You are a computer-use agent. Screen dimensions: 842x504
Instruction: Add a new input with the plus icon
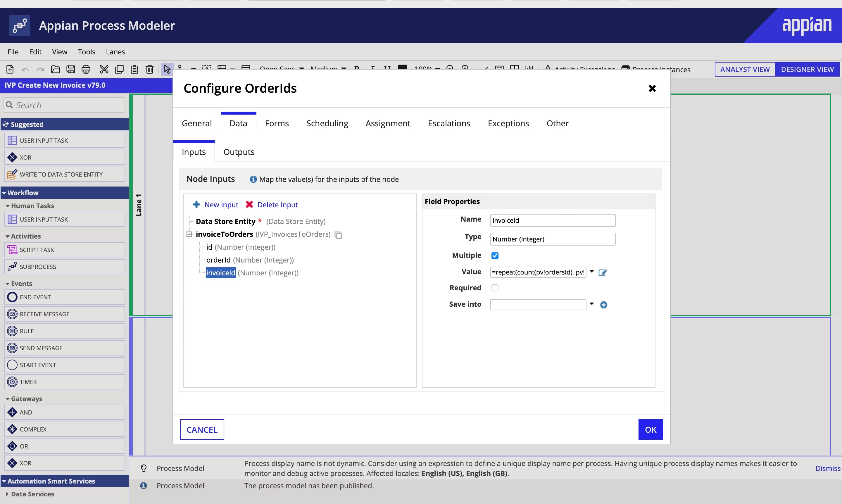[x=196, y=204]
